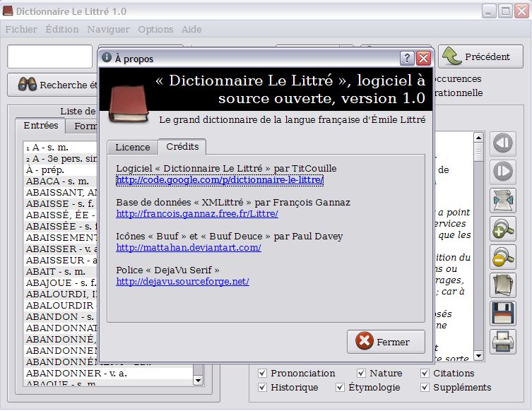532x411 pixels.
Task: Open the Options menu
Action: click(x=155, y=29)
